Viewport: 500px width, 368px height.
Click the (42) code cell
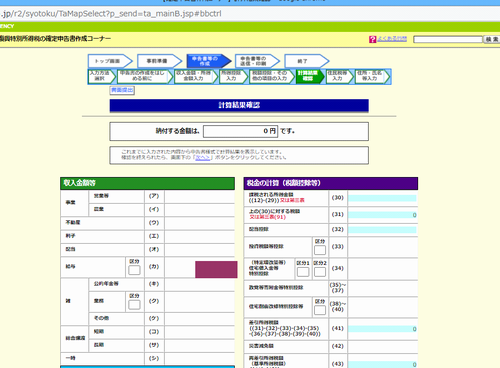pos(338,346)
